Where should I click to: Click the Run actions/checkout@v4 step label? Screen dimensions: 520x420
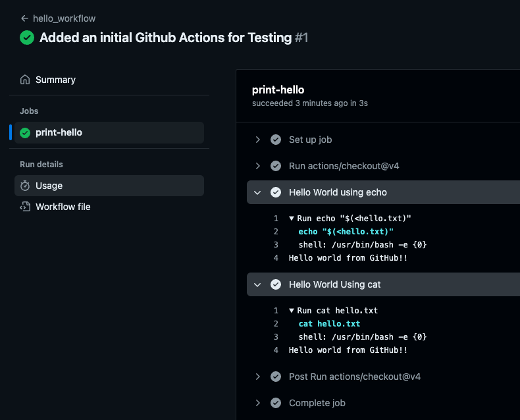click(344, 166)
